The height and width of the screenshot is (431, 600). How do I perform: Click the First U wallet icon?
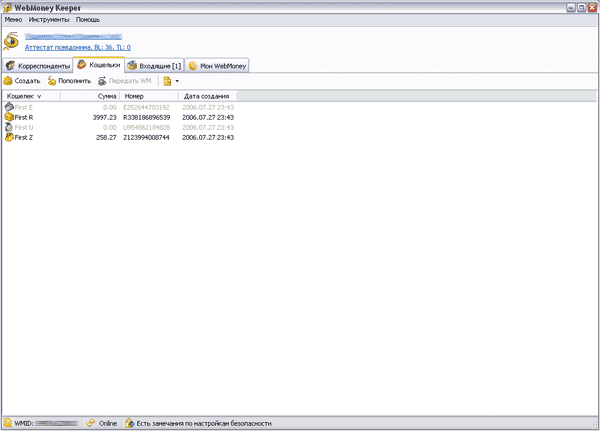(x=9, y=127)
